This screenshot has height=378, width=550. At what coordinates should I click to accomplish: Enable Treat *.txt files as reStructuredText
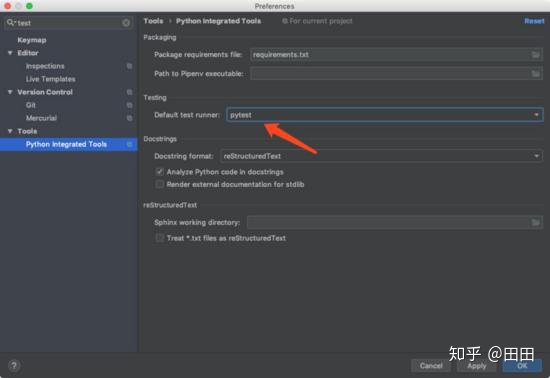[160, 238]
